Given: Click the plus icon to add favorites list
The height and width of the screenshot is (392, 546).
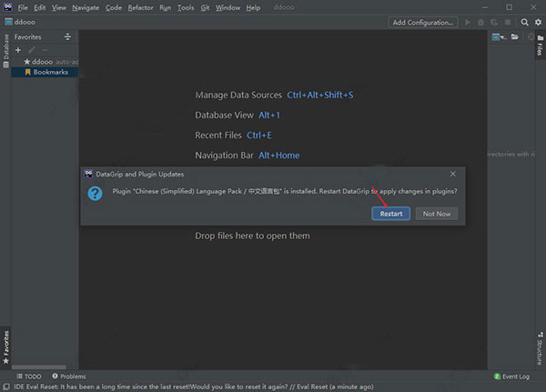Looking at the screenshot, I should click(x=18, y=50).
